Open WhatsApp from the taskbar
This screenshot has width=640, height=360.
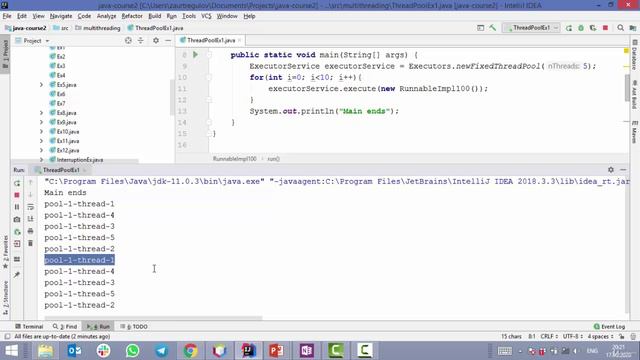[x=132, y=351]
